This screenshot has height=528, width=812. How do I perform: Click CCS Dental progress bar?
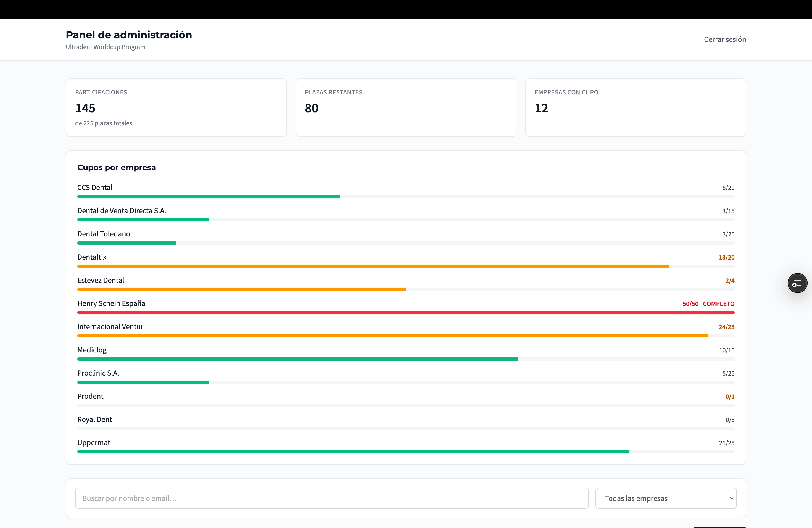point(406,197)
